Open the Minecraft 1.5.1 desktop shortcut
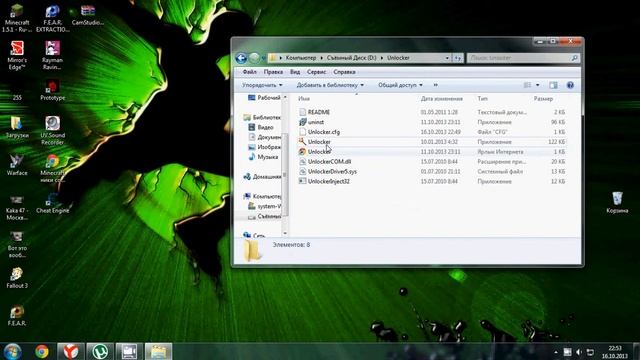Viewport: 640px width, 360px height. coord(17,18)
